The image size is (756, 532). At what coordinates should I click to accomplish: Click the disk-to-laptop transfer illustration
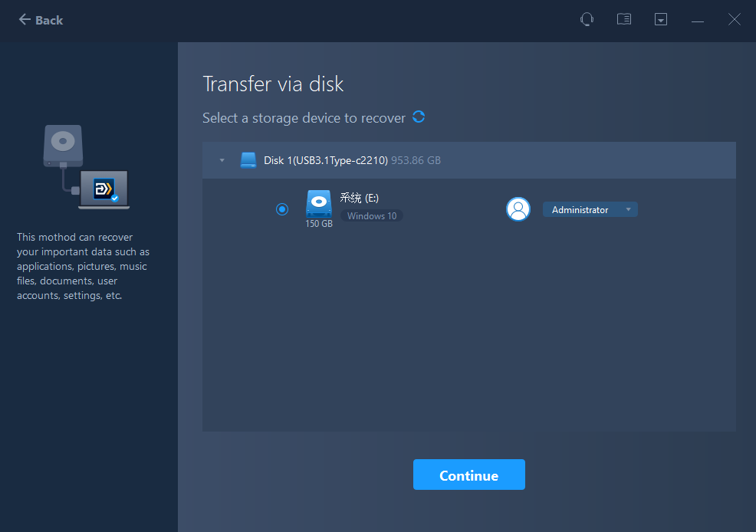[87, 167]
